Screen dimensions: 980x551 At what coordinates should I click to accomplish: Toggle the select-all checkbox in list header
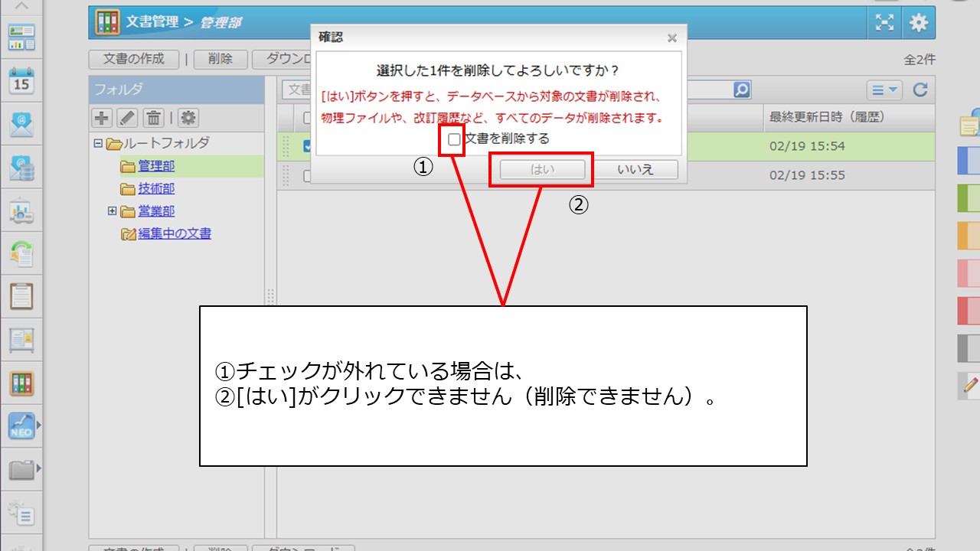(x=307, y=118)
